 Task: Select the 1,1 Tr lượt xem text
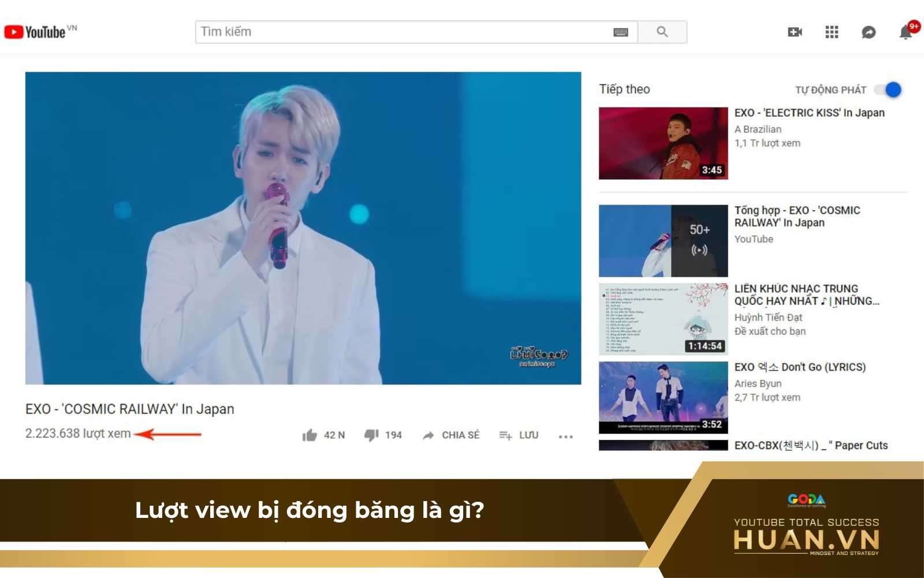pyautogui.click(x=767, y=143)
